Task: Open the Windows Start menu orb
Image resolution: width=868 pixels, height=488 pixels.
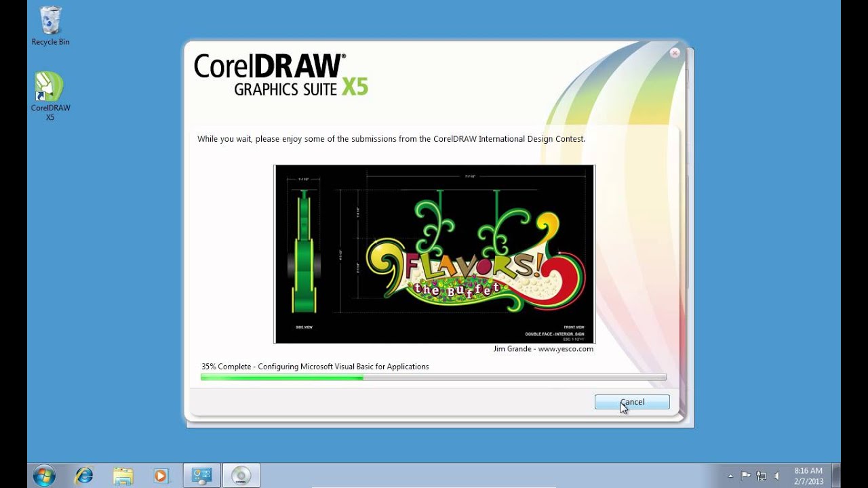Action: coord(44,475)
